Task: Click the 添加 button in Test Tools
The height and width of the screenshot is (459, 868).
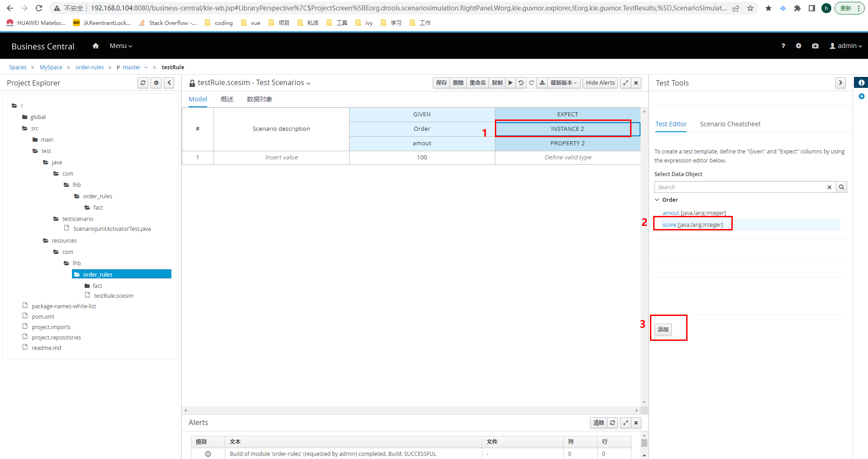Action: click(x=663, y=330)
